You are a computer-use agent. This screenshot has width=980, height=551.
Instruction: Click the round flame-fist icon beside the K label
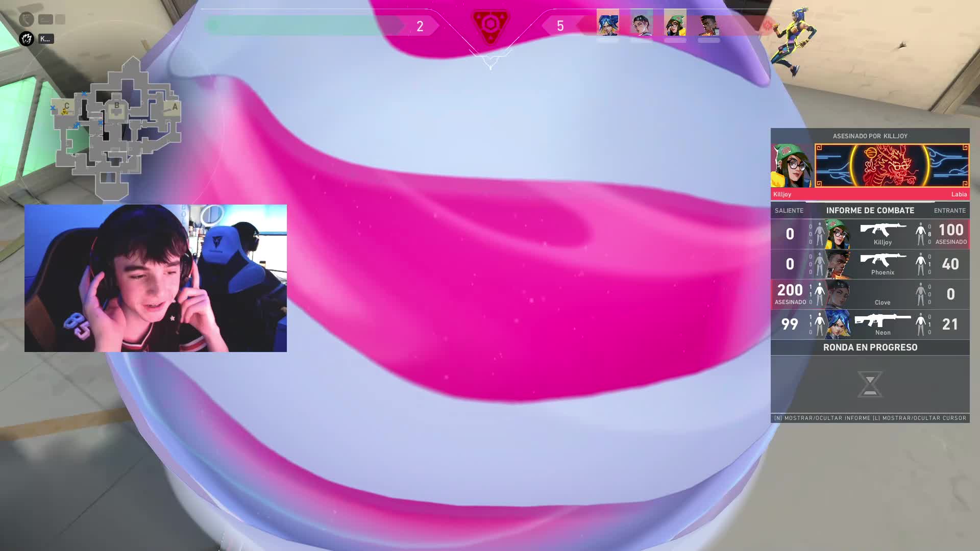[27, 38]
